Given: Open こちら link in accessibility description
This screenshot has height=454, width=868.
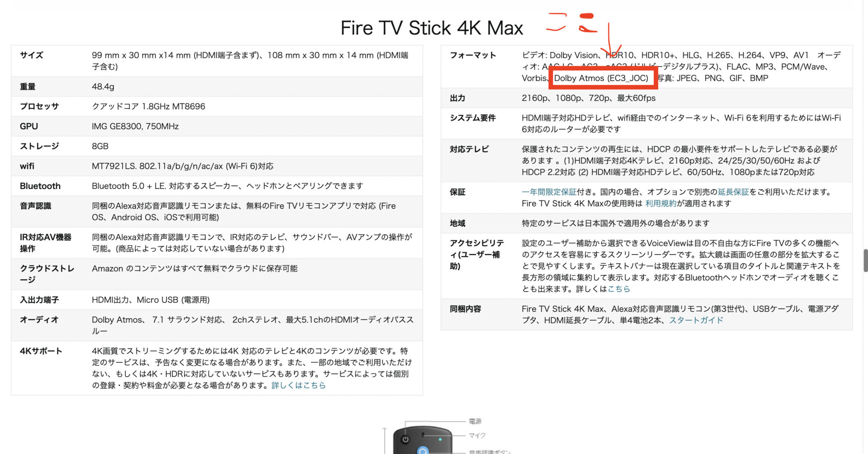Looking at the screenshot, I should pos(619,289).
